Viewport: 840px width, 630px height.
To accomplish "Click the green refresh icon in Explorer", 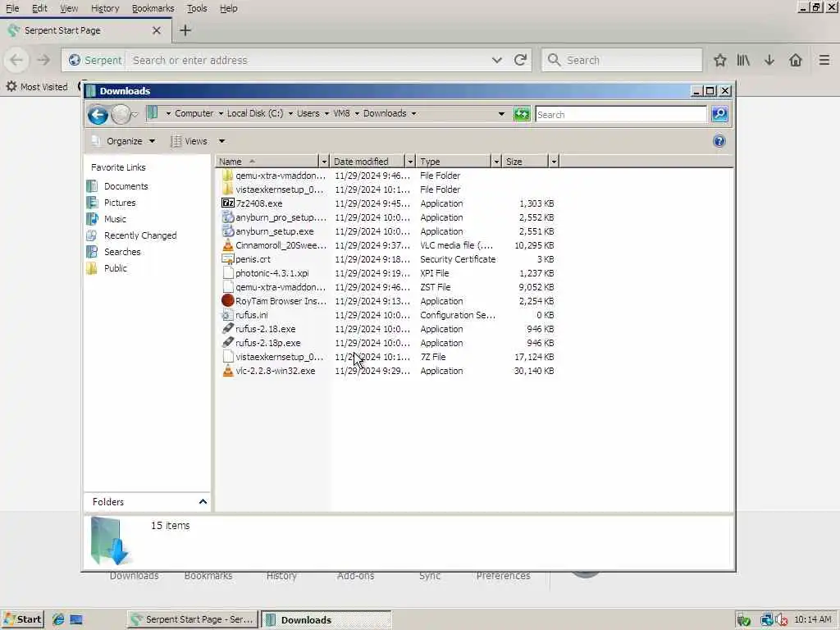I will click(x=521, y=114).
